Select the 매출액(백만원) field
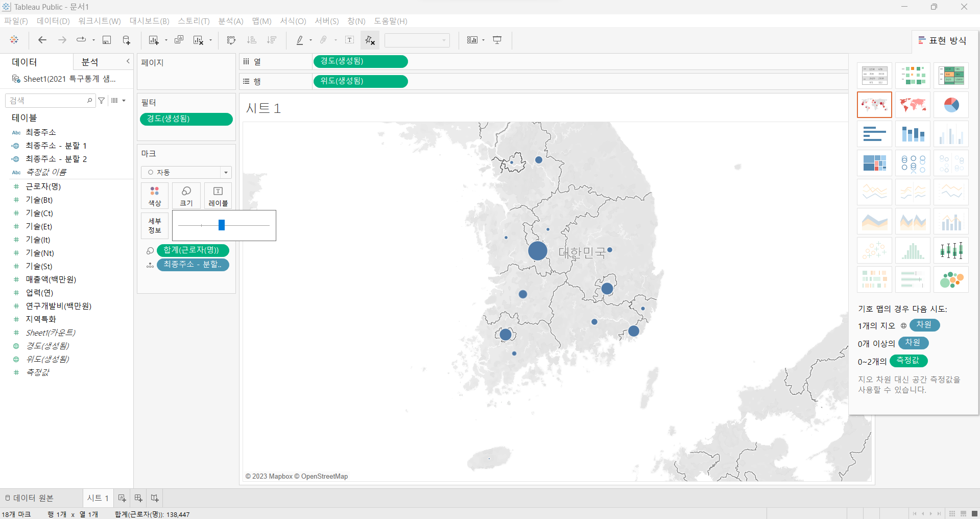 (x=51, y=279)
